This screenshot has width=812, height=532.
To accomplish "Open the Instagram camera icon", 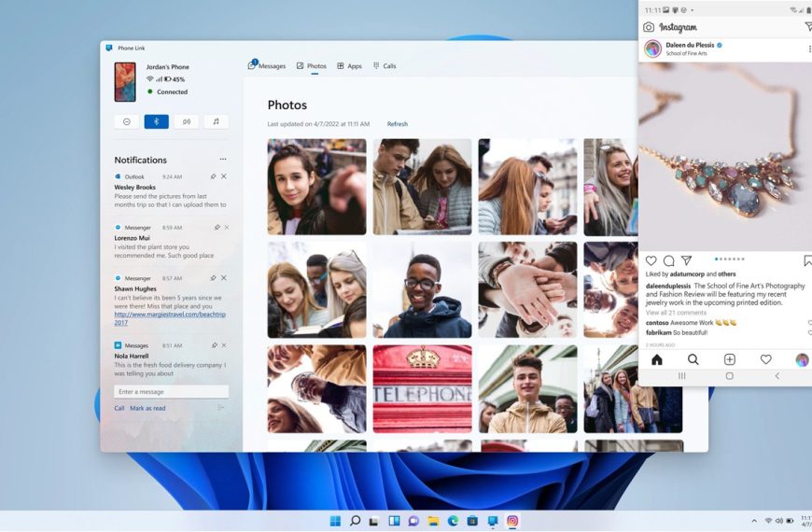I will [x=649, y=27].
